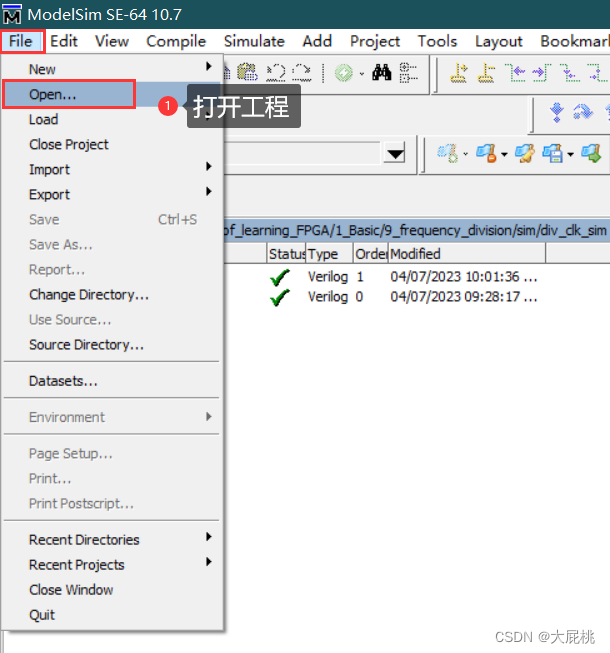Click the Collapse All tree icon
Viewport: 610px width, 653px height.
(x=408, y=73)
